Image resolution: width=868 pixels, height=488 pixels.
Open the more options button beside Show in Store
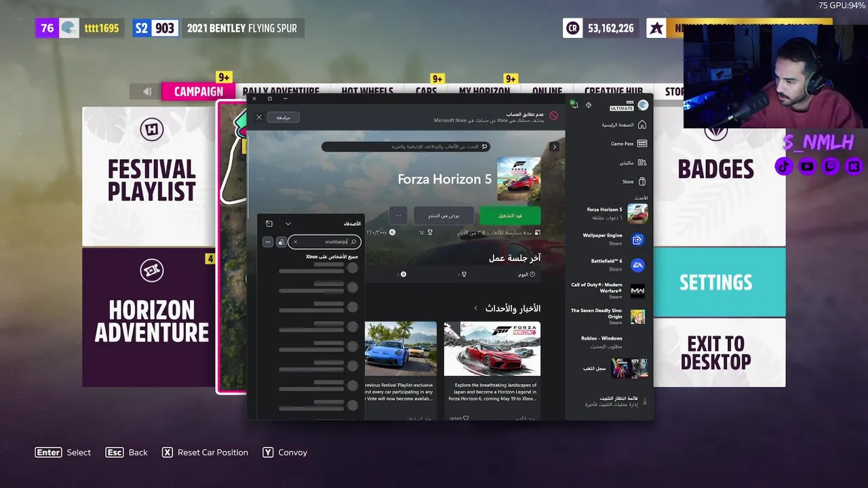point(398,216)
